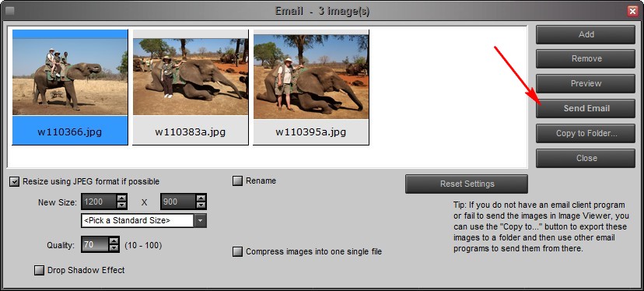Click the width field showing 1200

(99, 202)
